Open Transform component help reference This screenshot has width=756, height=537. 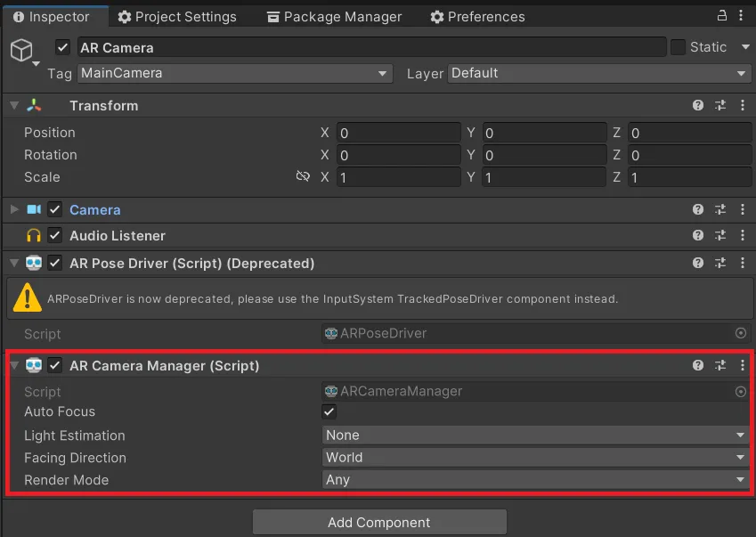(x=698, y=105)
